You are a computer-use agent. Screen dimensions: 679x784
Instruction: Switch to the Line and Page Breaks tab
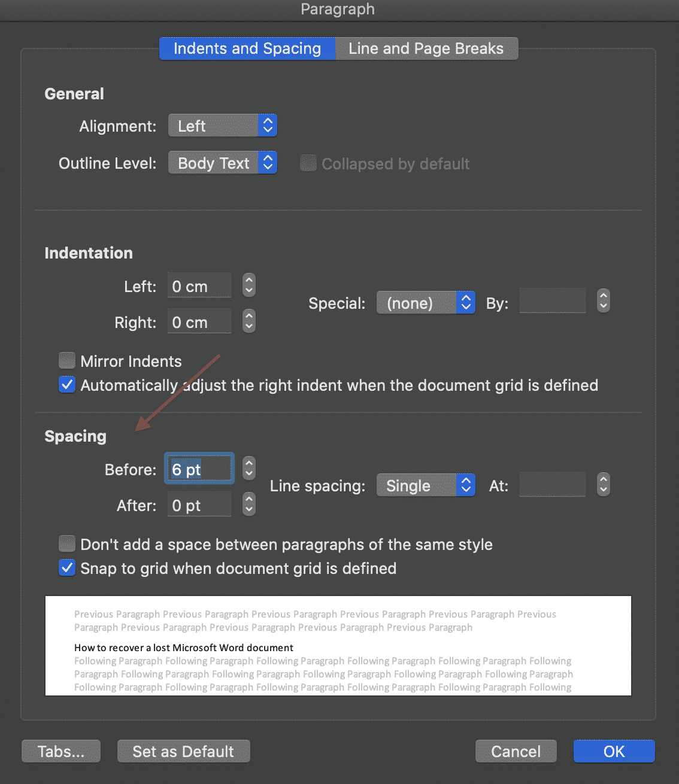coord(426,48)
